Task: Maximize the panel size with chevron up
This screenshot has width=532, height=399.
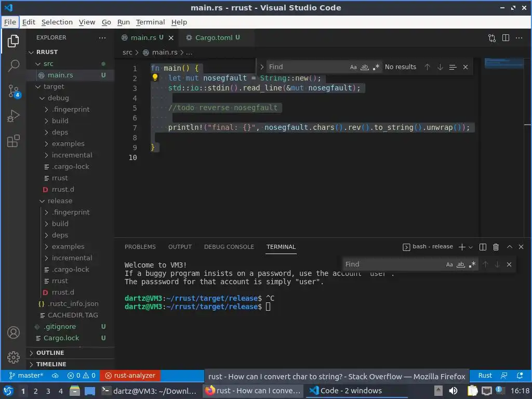Action: [509, 247]
